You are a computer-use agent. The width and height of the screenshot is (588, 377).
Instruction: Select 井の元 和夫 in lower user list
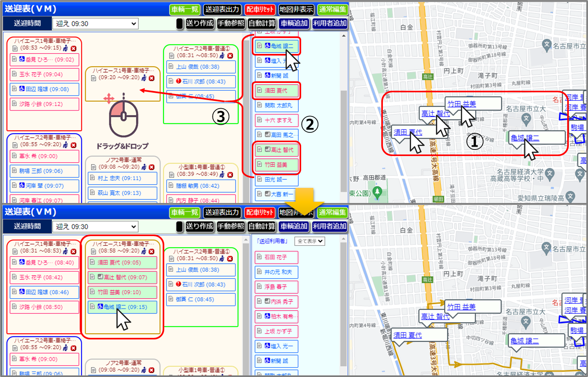pos(276,272)
